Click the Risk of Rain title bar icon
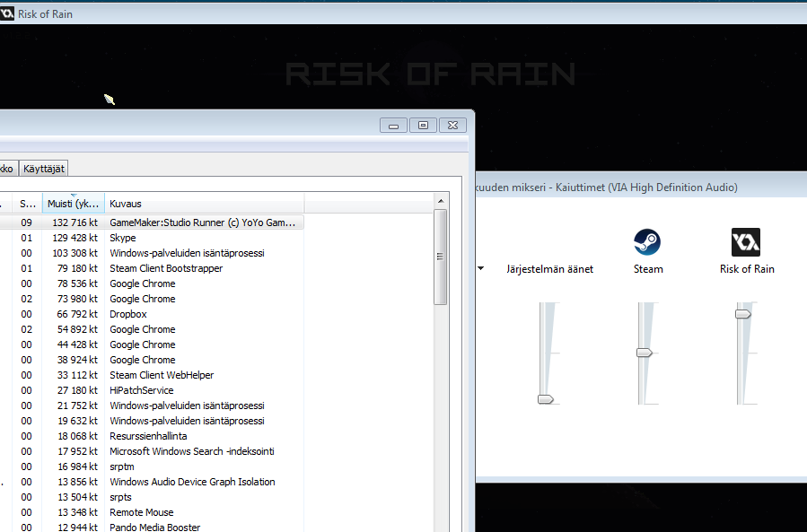Image resolution: width=807 pixels, height=532 pixels. click(6, 13)
